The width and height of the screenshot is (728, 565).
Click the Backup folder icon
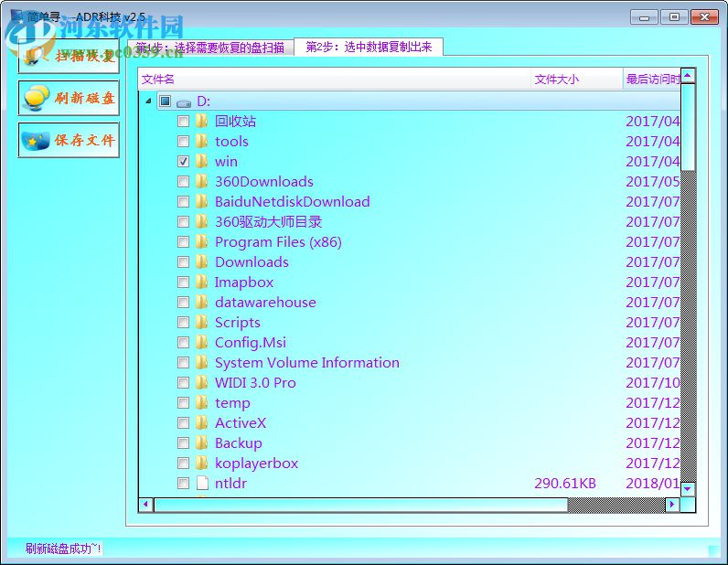coord(201,442)
